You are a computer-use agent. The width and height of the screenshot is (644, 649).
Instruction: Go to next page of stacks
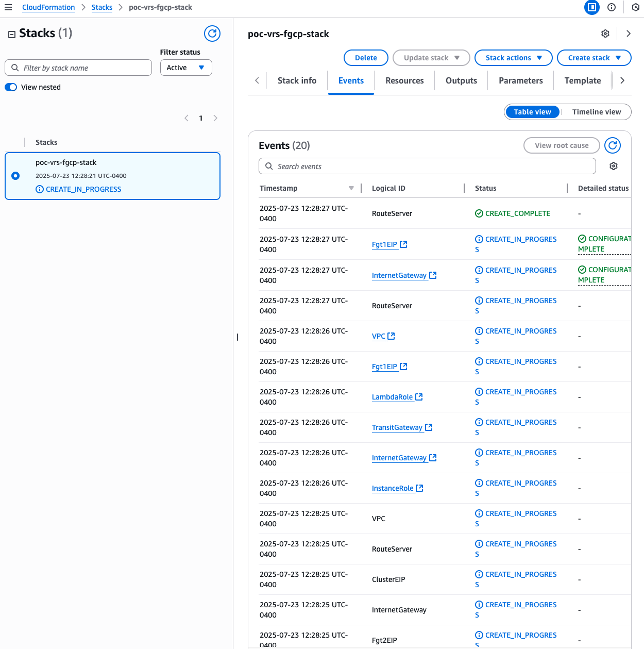(x=215, y=118)
